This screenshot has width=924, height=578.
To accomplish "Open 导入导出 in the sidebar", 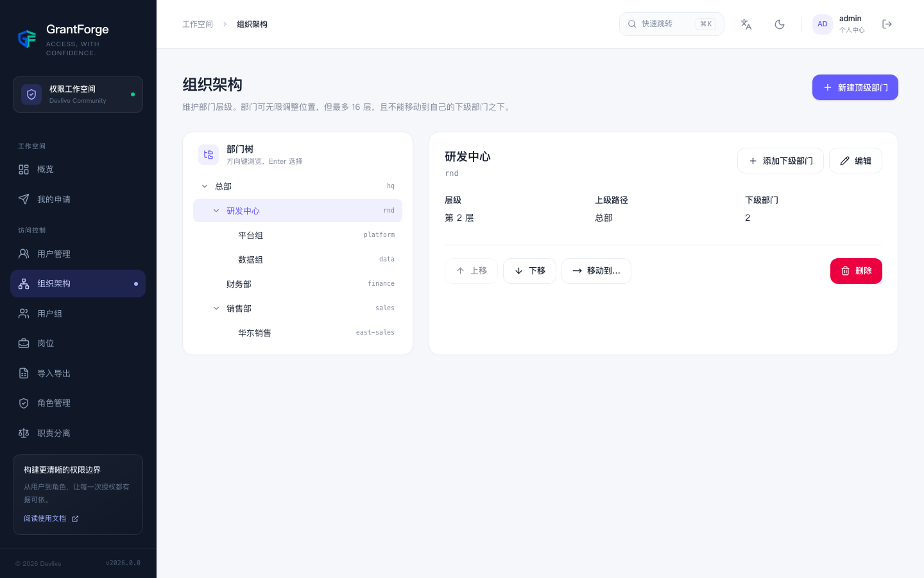I will click(x=78, y=373).
